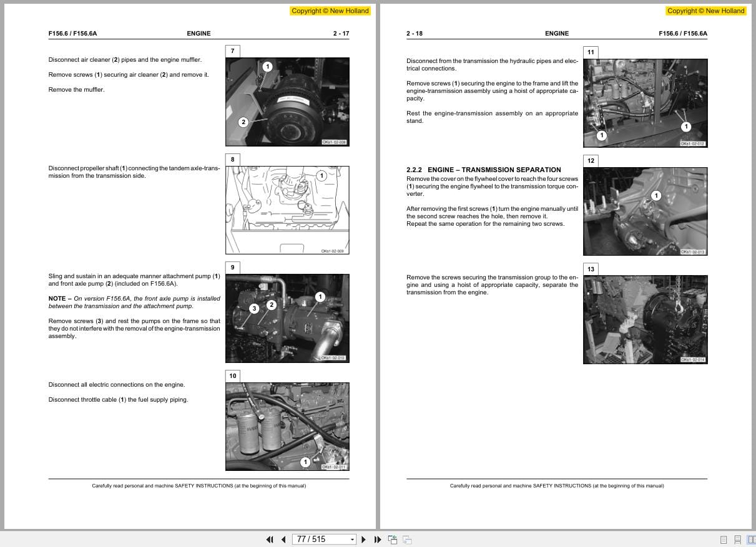The image size is (756, 547).
Task: Switch to continuous scrolling page view
Action: click(737, 540)
